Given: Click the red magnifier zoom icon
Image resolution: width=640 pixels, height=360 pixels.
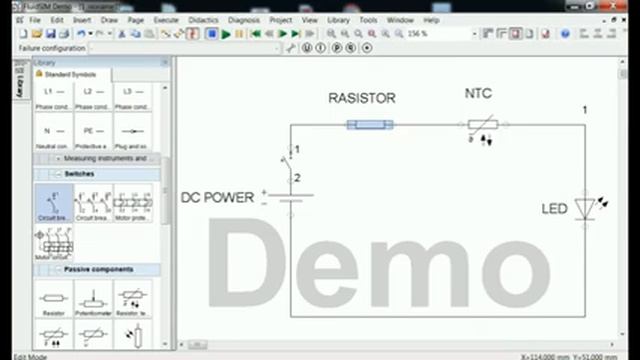Looking at the screenshot, I should click(x=372, y=34).
